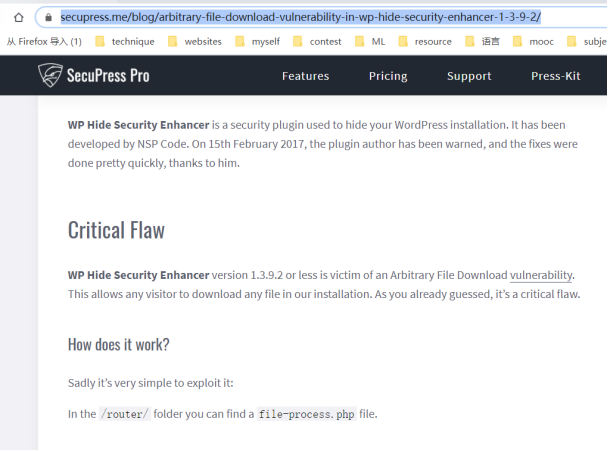The image size is (608, 451).
Task: Click the 'file-process.php' inline code text
Action: [306, 414]
